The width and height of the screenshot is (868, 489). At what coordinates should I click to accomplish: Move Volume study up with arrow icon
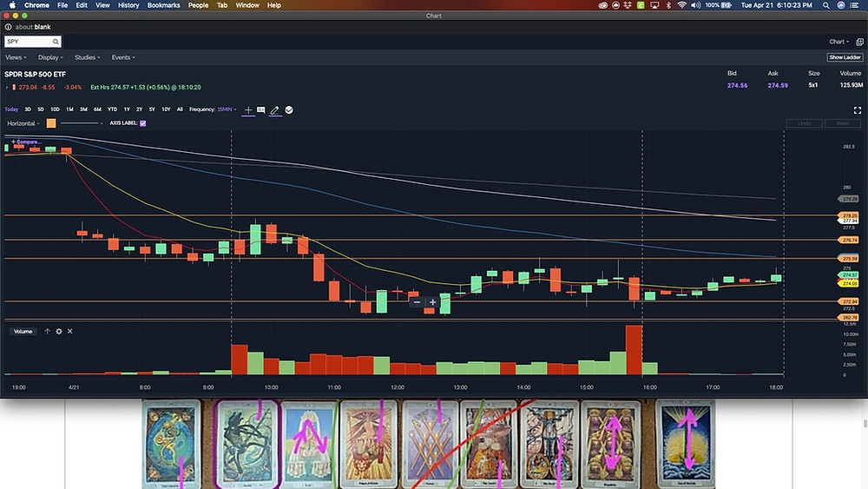click(47, 331)
